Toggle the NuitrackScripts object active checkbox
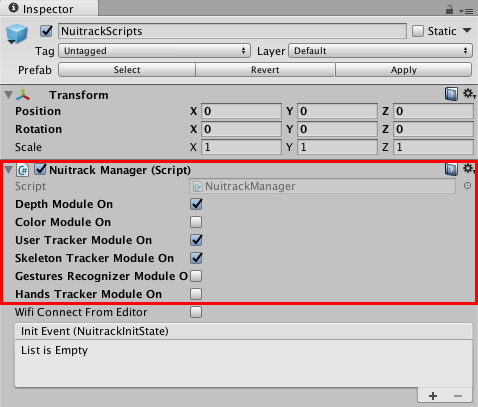Screen dimensions: 478x407 [46, 31]
